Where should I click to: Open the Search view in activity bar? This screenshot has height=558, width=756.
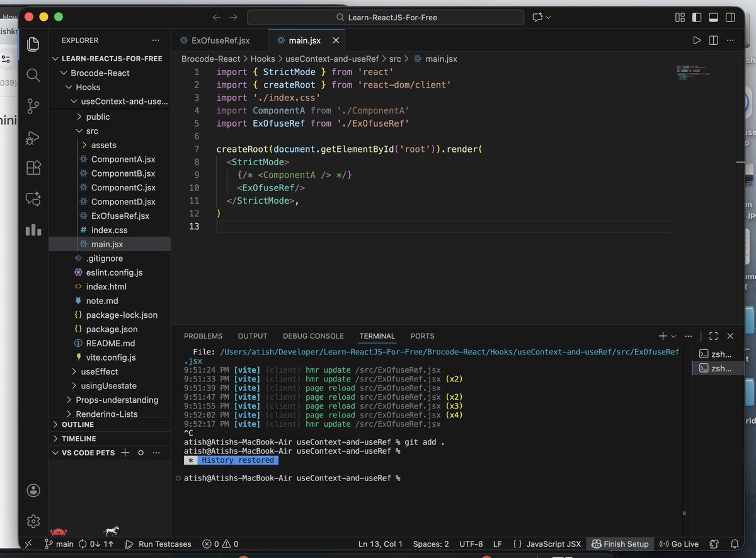(x=33, y=75)
